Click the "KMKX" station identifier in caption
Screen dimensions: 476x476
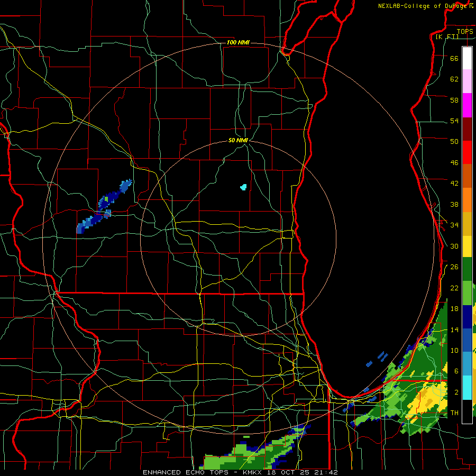pos(253,472)
